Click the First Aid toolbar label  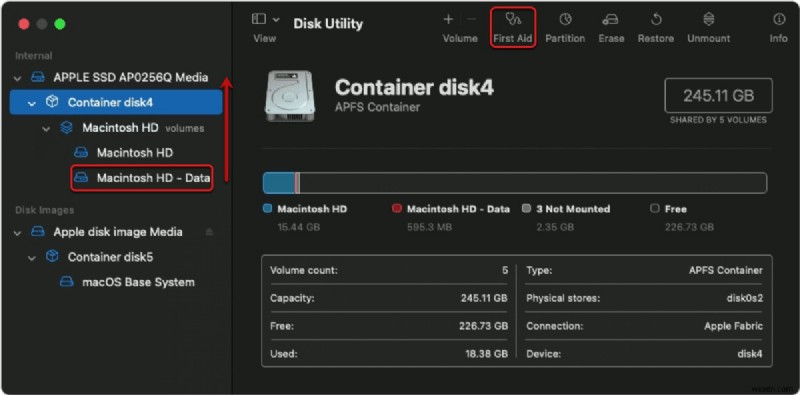pos(513,38)
